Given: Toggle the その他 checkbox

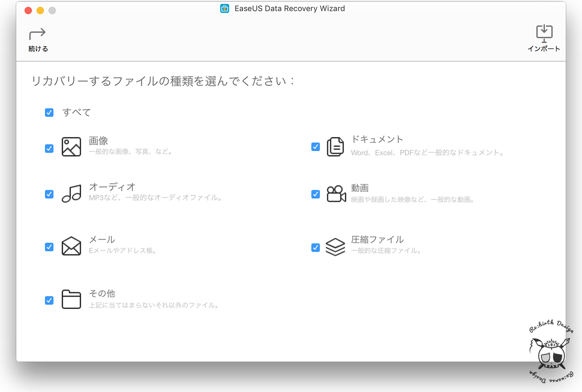Looking at the screenshot, I should click(x=49, y=300).
